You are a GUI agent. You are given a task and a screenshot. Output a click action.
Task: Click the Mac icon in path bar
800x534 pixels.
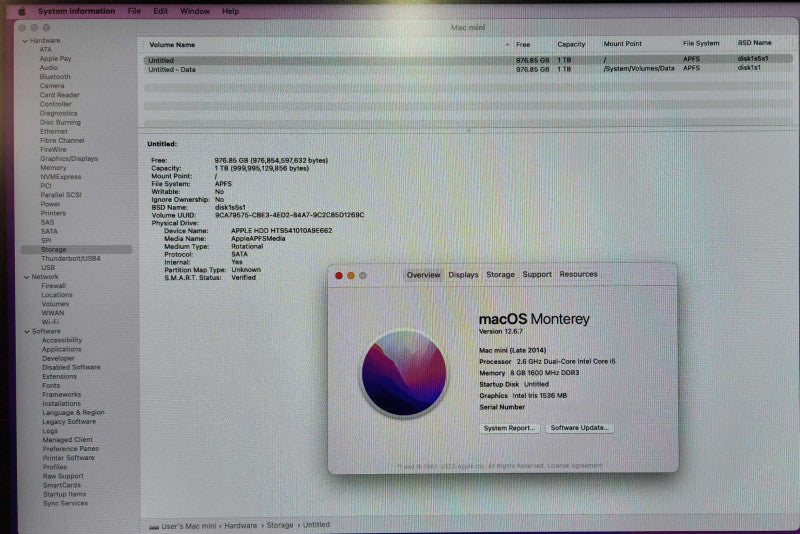[154, 527]
